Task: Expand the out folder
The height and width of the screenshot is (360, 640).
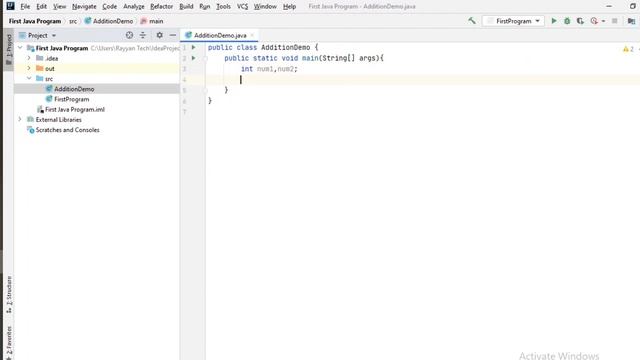Action: point(29,68)
